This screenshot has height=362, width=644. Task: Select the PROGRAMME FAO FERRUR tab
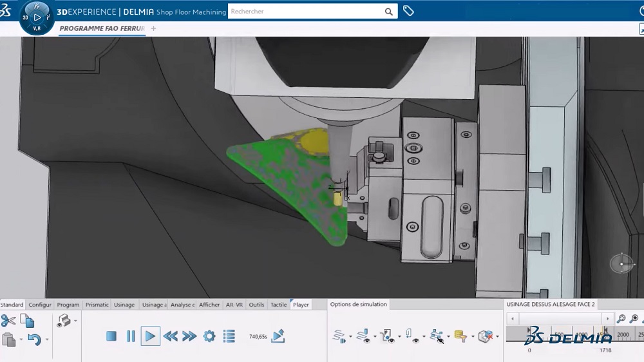[102, 28]
